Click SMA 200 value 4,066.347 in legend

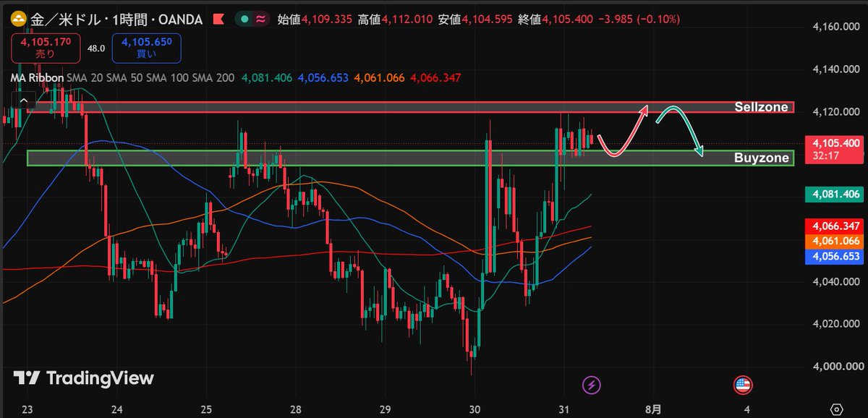pyautogui.click(x=435, y=77)
